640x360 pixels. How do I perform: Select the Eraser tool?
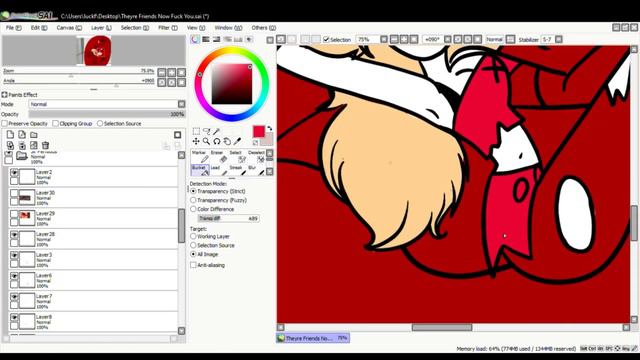218,156
